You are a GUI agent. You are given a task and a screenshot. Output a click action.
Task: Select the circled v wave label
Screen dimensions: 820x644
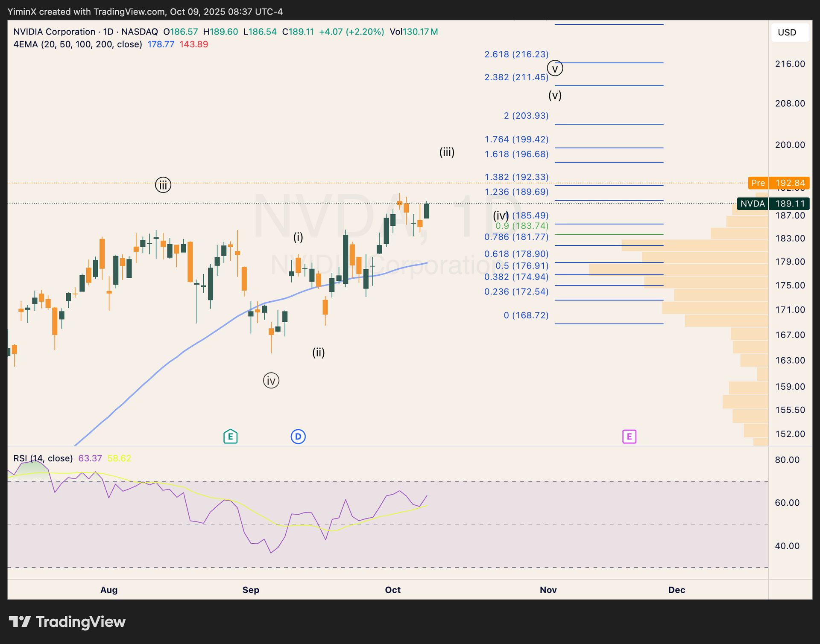coord(555,68)
